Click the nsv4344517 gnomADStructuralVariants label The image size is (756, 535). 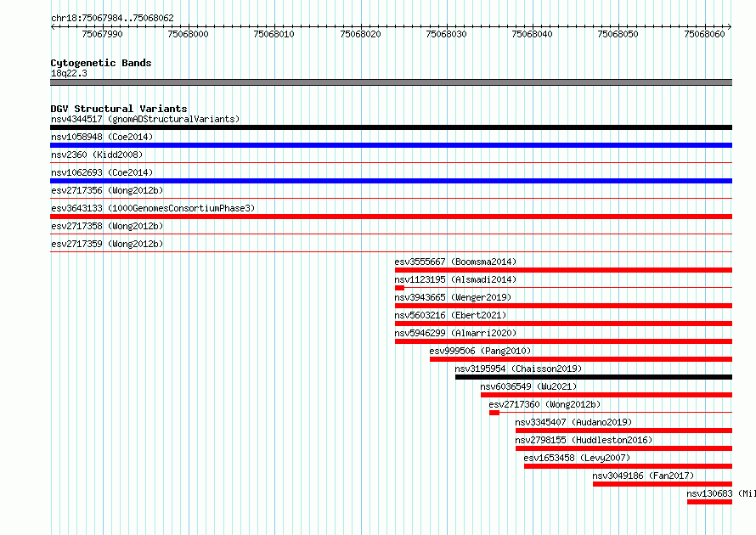tap(145, 119)
